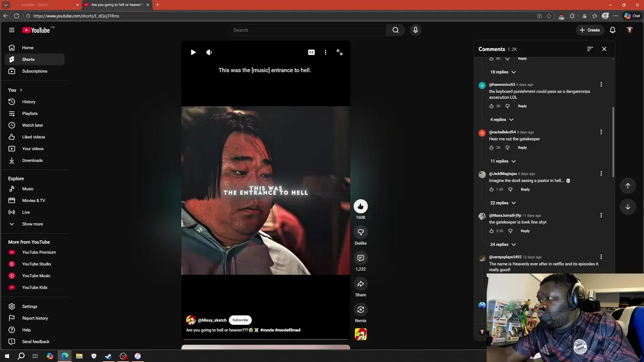
Task: Open Liked videos in the sidebar
Action: point(35,137)
